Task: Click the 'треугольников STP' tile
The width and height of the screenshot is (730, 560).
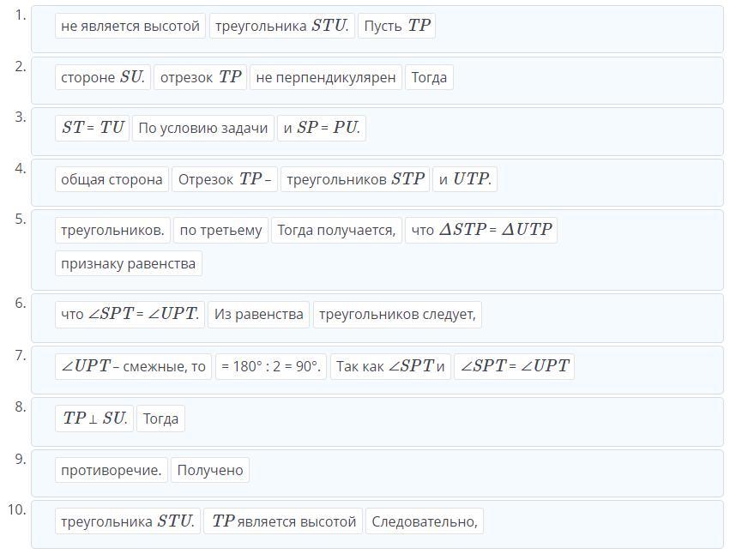Action: coord(355,179)
